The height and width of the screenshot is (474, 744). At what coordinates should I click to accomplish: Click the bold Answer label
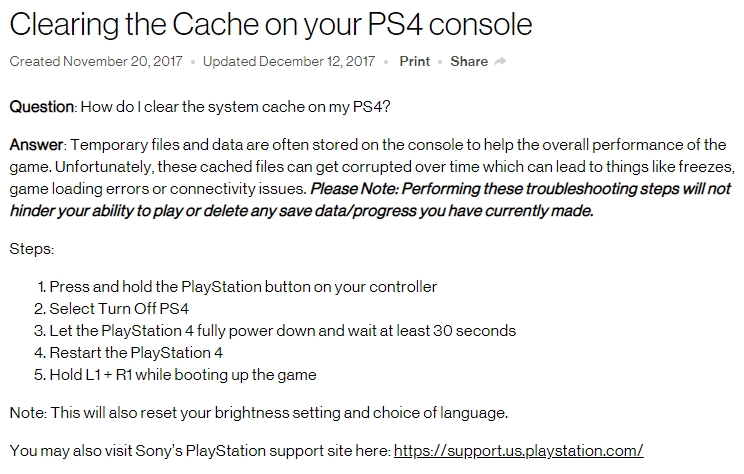click(x=36, y=144)
